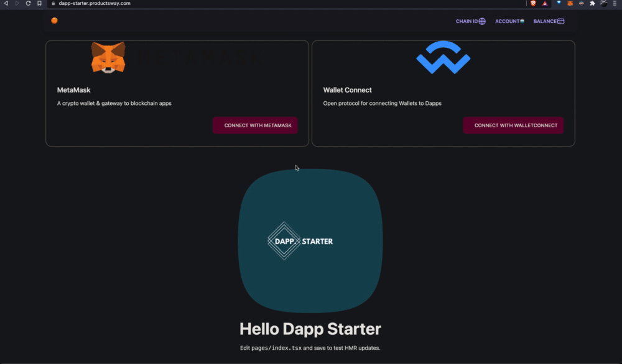Open the blue diamond extension icon
Screen dimensions: 622x364
tap(559, 3)
